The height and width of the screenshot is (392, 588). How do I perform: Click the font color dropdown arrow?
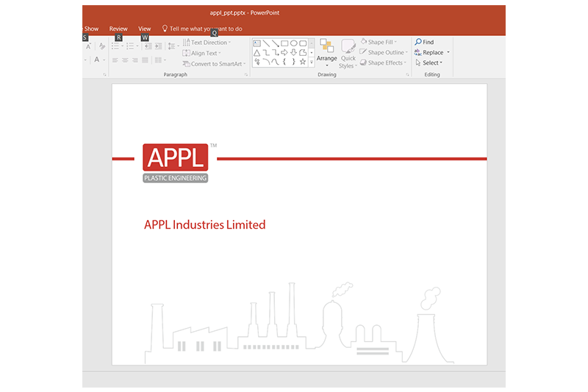[104, 60]
